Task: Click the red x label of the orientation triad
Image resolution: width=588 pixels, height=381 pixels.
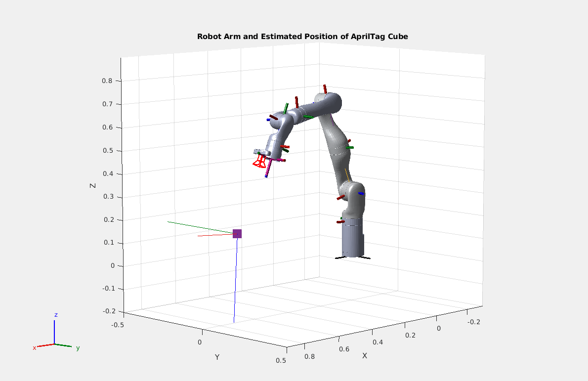Action: (34, 348)
